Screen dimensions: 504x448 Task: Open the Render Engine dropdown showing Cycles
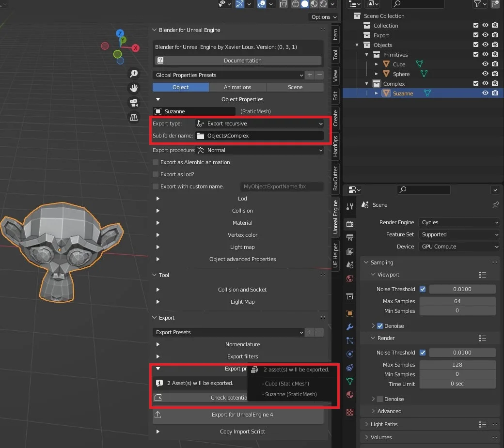point(458,222)
